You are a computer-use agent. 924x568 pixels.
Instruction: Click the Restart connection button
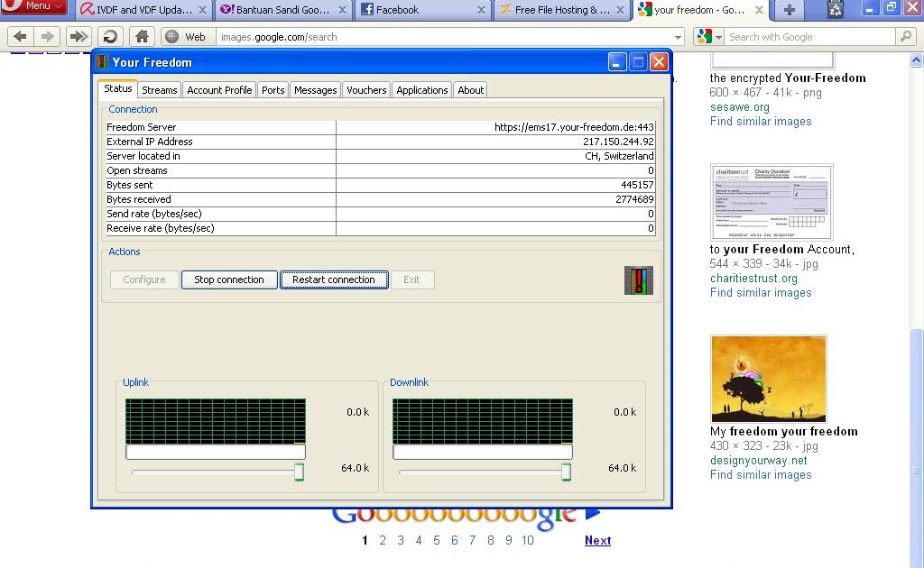334,279
